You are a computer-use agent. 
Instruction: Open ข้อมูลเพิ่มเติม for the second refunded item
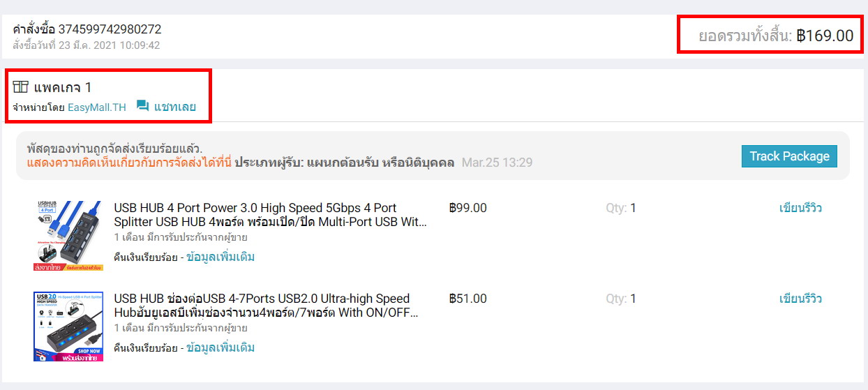(x=220, y=347)
